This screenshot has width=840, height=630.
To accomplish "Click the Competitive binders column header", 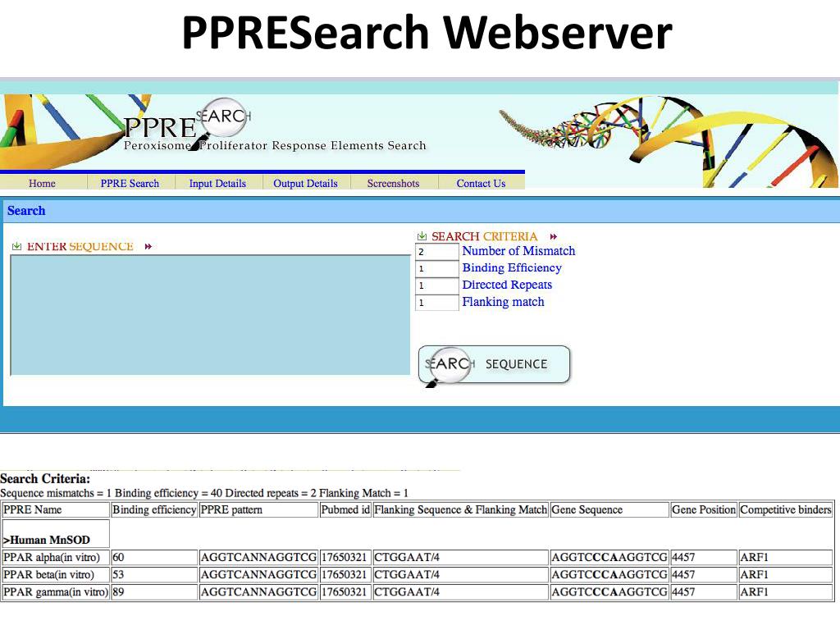I will [785, 509].
